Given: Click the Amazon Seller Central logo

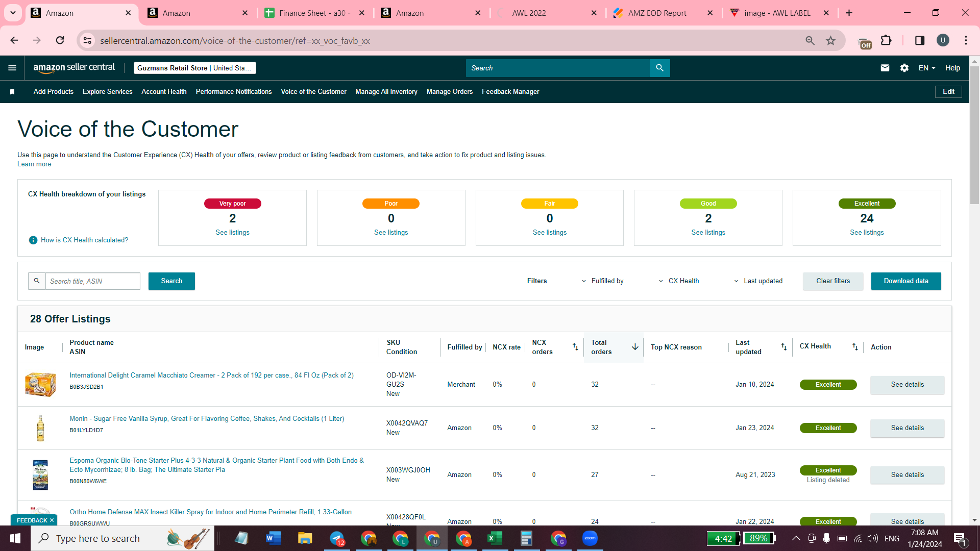Looking at the screenshot, I should tap(75, 68).
